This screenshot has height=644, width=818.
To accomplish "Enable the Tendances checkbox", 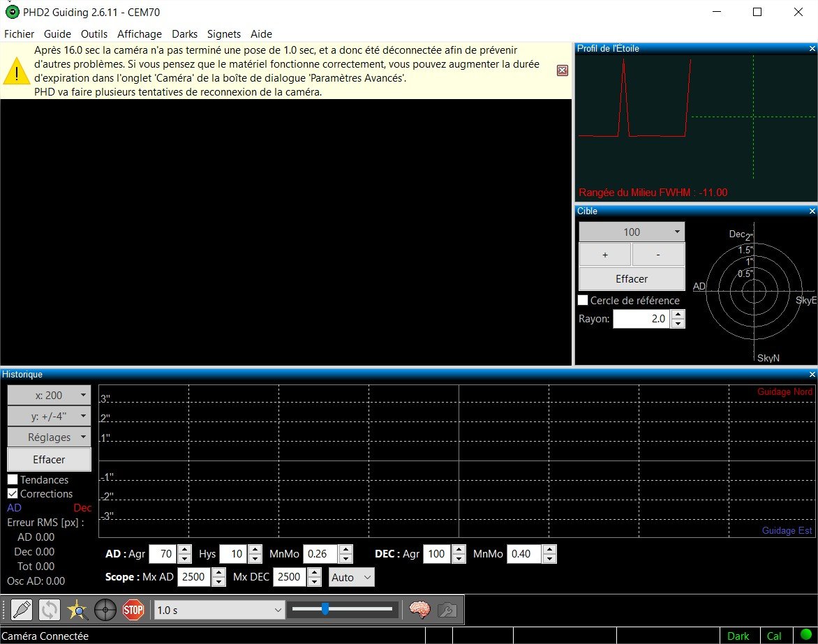I will (x=13, y=479).
